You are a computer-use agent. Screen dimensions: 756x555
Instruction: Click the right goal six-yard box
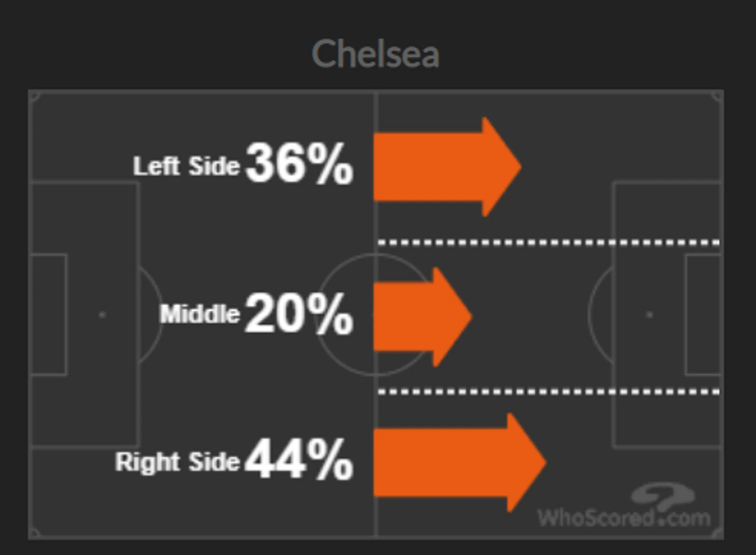[703, 315]
